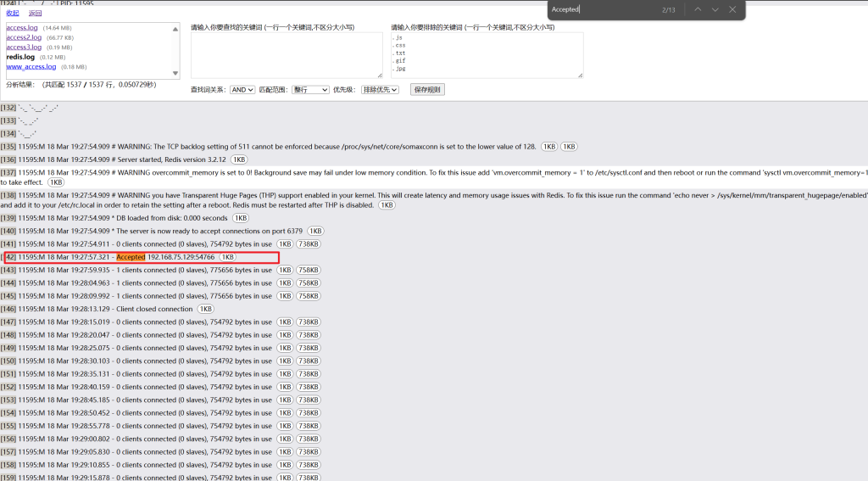Open the www_access.log file link

[31, 66]
